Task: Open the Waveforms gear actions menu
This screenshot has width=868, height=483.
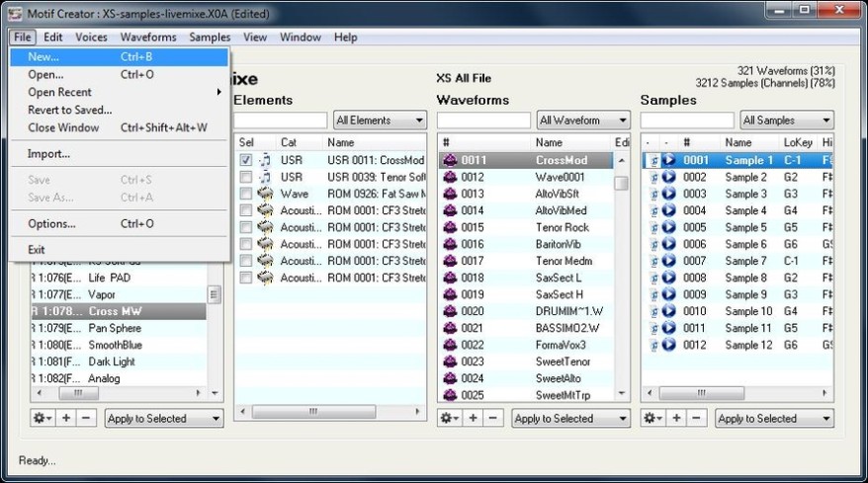Action: coord(448,418)
